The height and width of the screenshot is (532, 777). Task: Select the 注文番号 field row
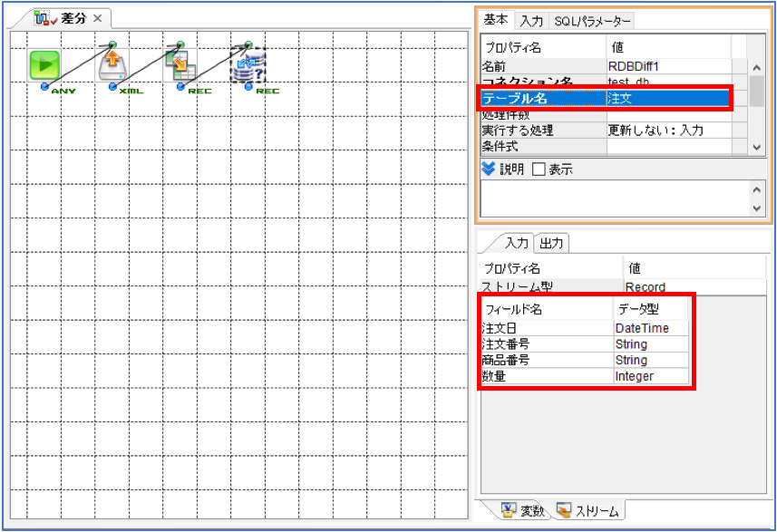click(585, 344)
